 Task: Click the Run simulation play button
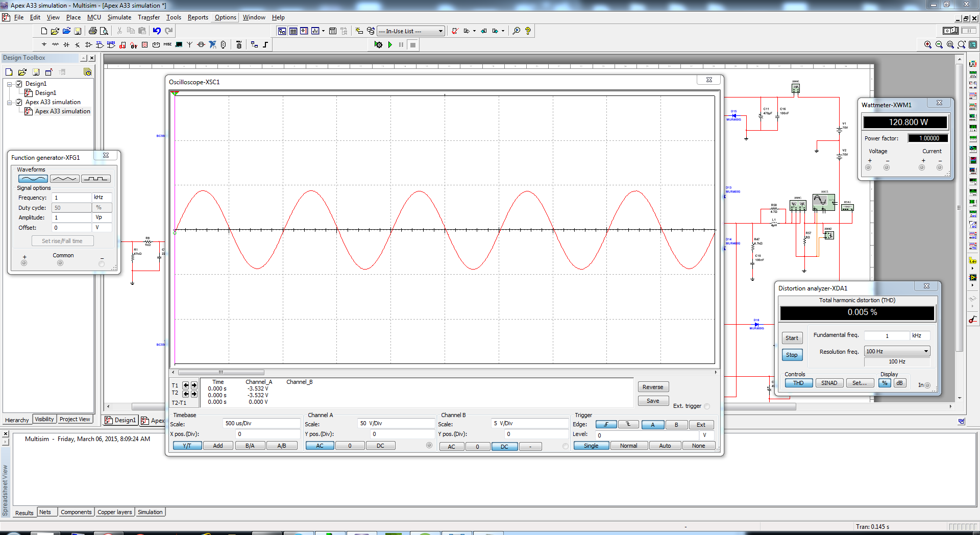coord(390,45)
